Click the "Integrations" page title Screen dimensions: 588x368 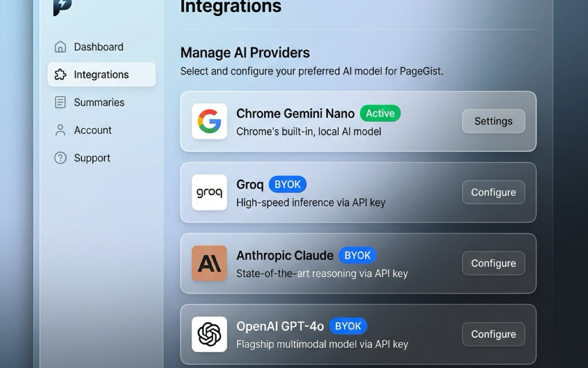[x=231, y=6]
